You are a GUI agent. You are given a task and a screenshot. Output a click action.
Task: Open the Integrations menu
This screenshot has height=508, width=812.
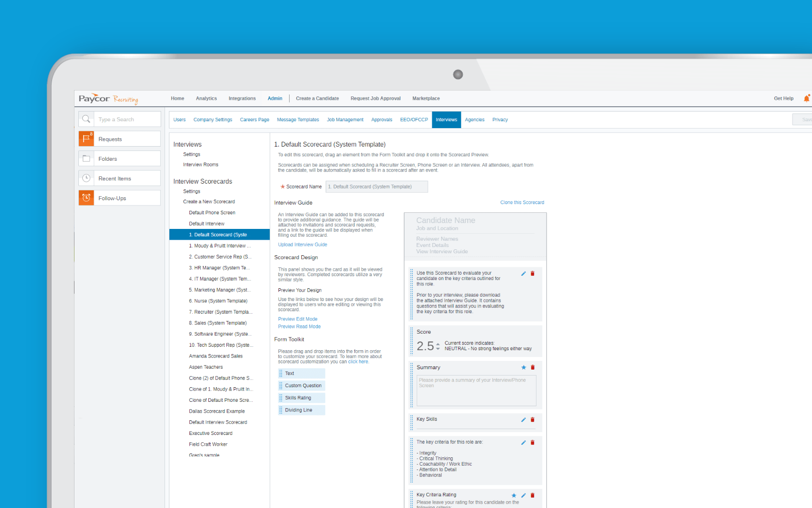(x=242, y=98)
